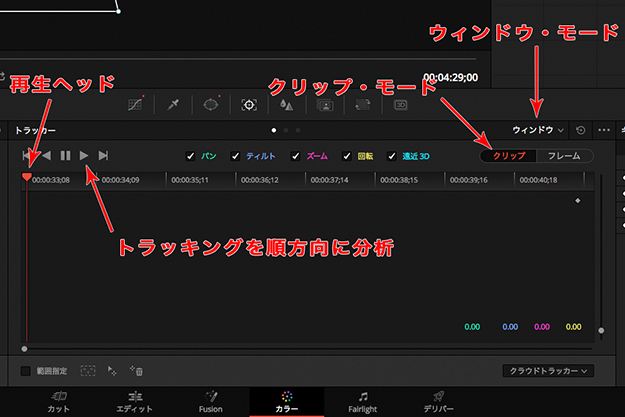
Task: Open the tracker three-dot options menu
Action: (603, 130)
